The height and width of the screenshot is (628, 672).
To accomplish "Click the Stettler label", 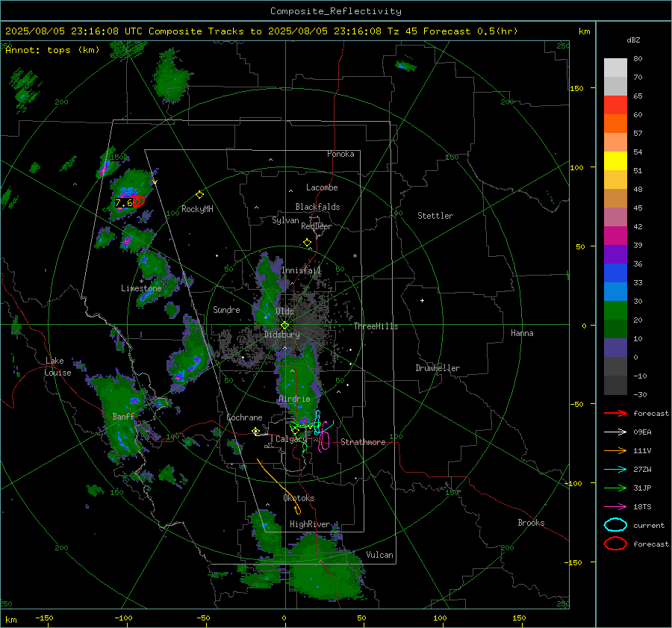I will (435, 216).
